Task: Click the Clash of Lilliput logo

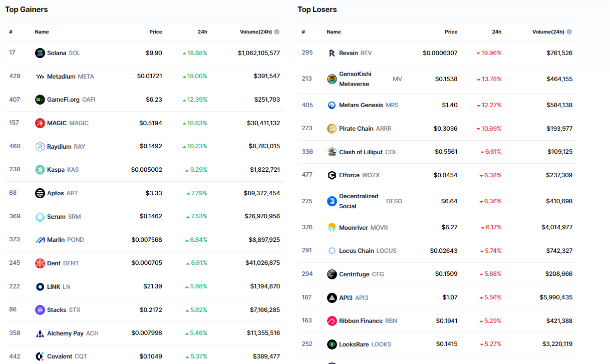Action: [x=332, y=152]
